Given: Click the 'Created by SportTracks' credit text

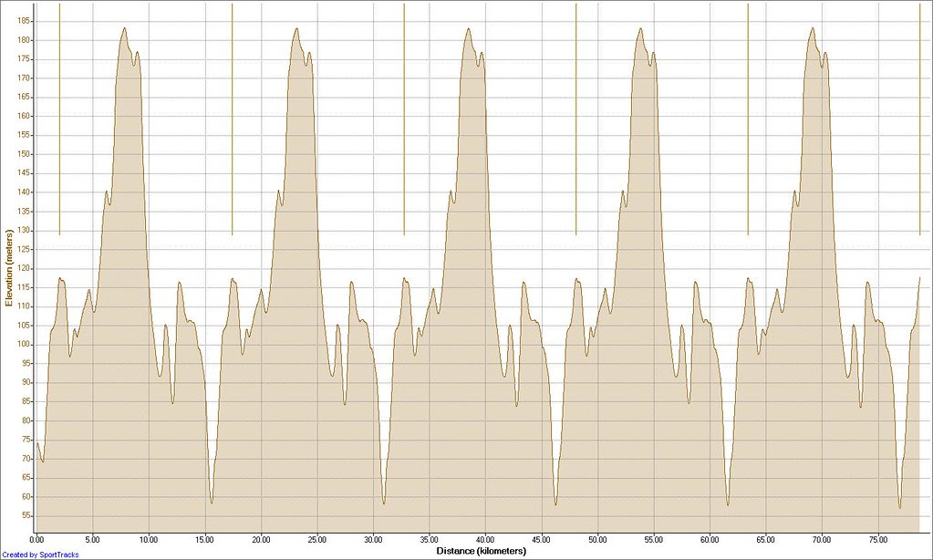Looking at the screenshot, I should coord(40,555).
